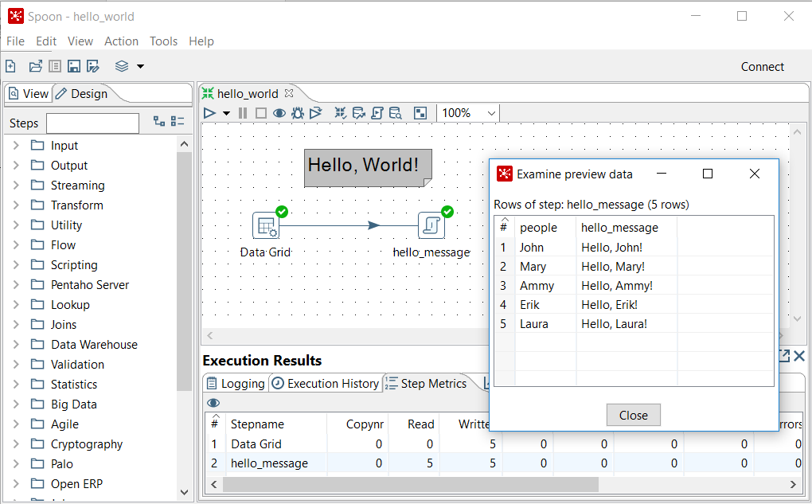Select the Streaming folder in Steps
The width and height of the screenshot is (812, 504).
[77, 186]
